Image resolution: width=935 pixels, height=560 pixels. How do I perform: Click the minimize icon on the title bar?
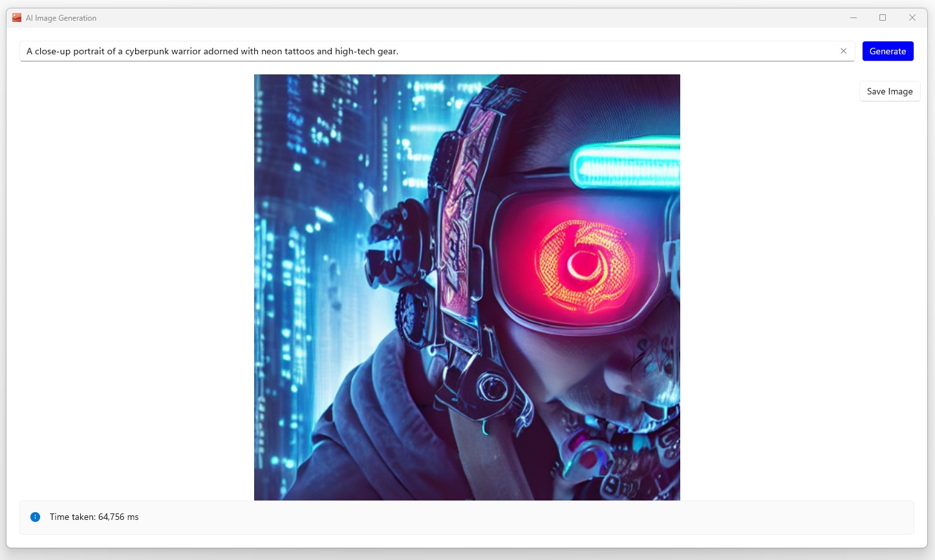coord(852,17)
